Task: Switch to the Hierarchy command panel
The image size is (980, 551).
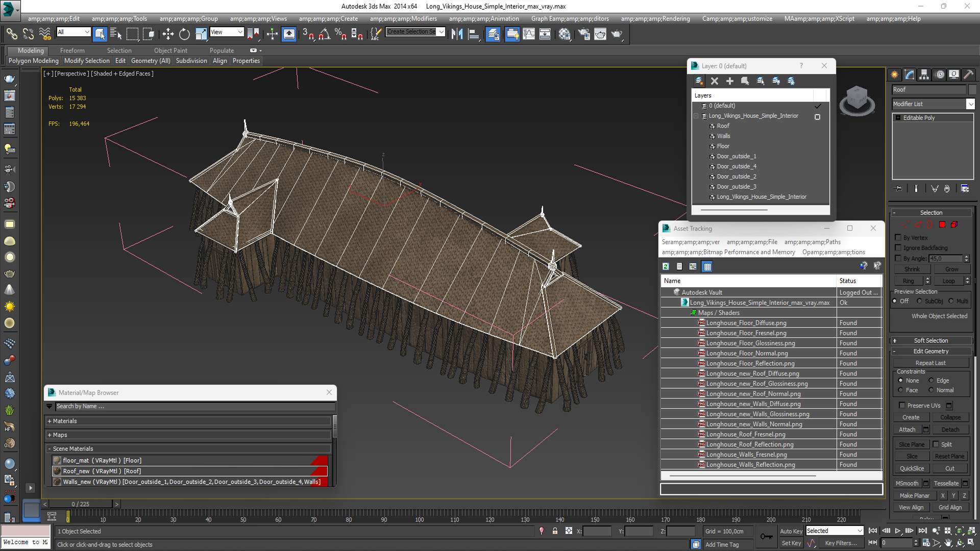Action: point(924,74)
